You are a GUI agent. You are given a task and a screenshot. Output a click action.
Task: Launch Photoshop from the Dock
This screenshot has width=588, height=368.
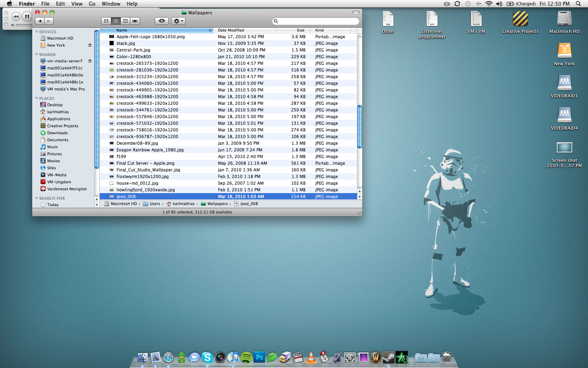pos(259,357)
